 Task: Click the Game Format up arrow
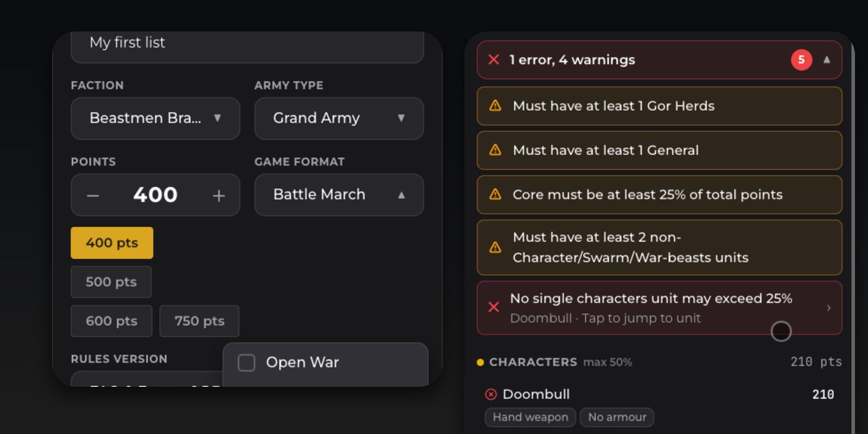coord(401,195)
